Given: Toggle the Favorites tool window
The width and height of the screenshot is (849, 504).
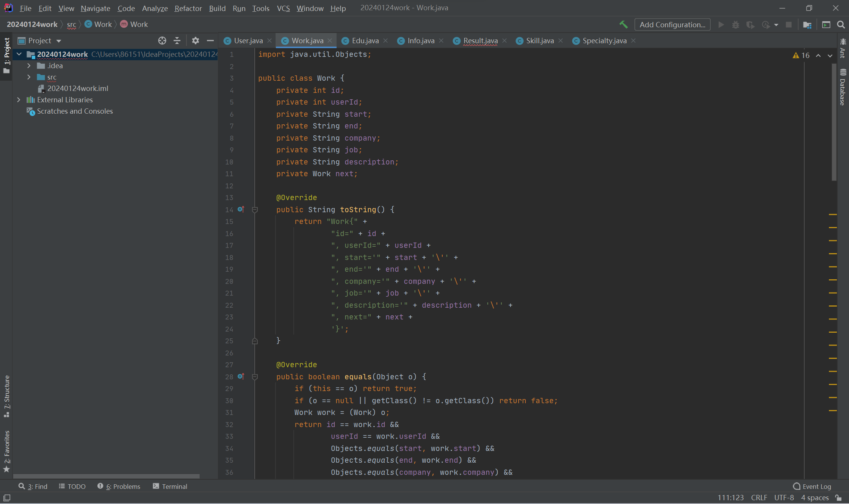Looking at the screenshot, I should 6,451.
